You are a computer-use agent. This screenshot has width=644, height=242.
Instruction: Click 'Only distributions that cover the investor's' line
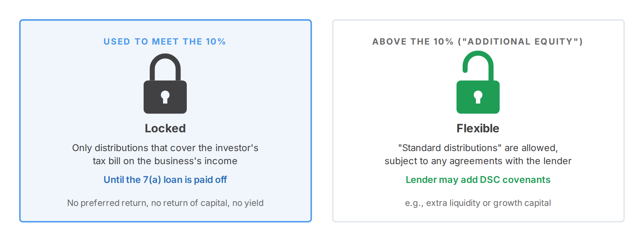point(165,148)
